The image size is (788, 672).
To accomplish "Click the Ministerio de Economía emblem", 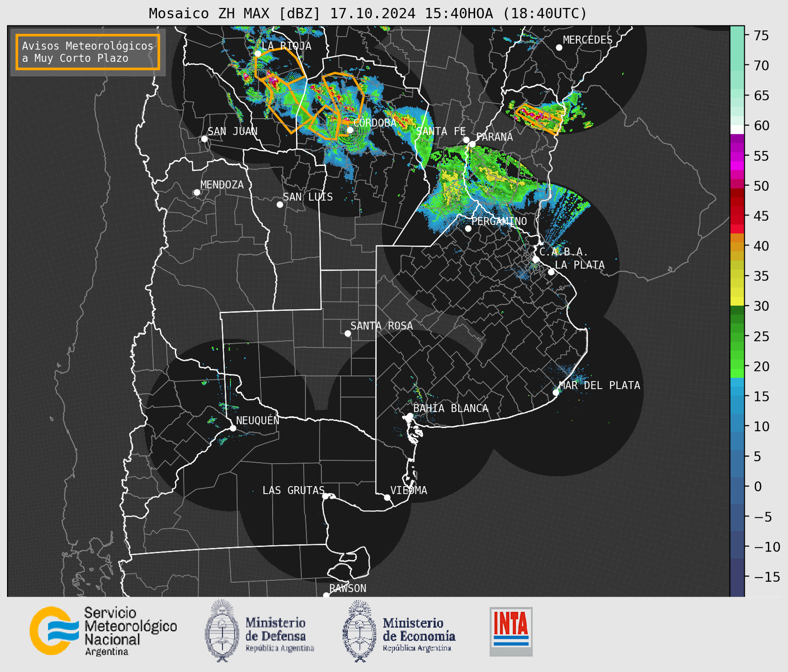I will click(359, 631).
